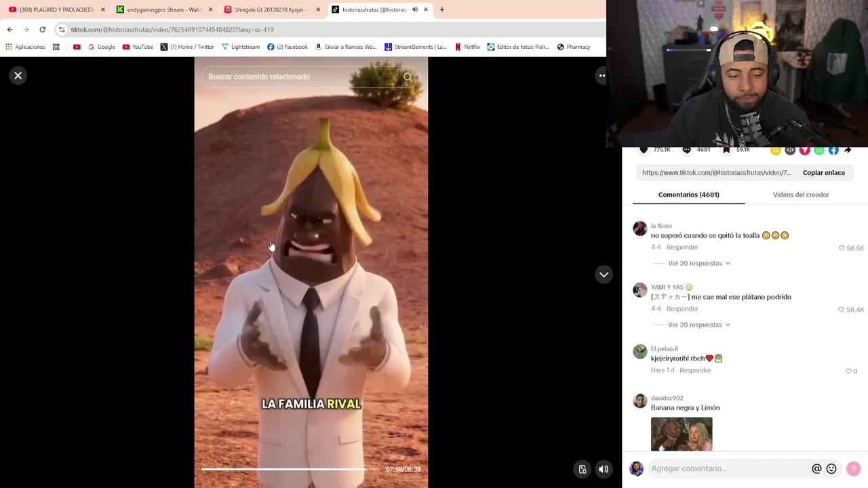This screenshot has width=868, height=488.
Task: Open la Nena's profile avatar
Action: (x=640, y=228)
